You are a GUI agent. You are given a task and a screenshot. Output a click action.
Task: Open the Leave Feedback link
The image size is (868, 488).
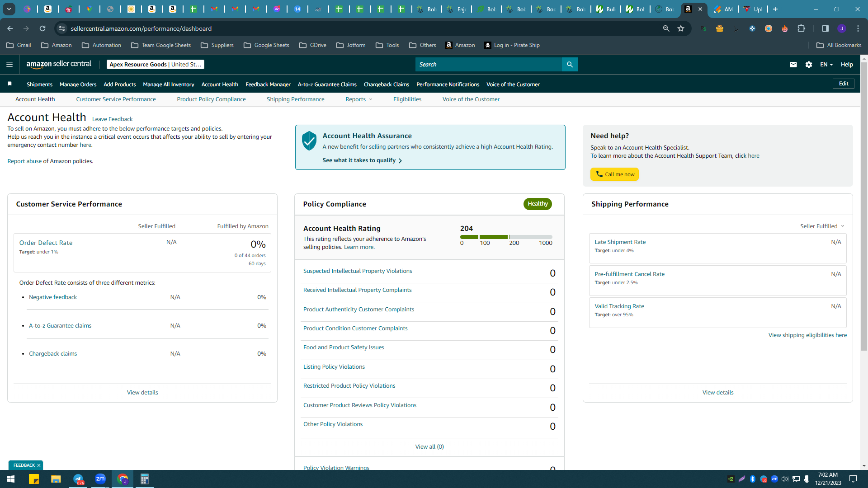113,119
